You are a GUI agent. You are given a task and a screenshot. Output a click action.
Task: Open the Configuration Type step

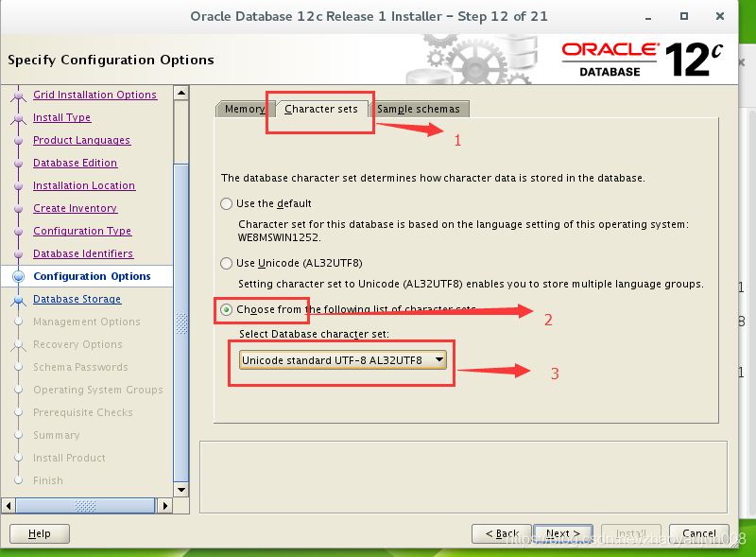(82, 231)
